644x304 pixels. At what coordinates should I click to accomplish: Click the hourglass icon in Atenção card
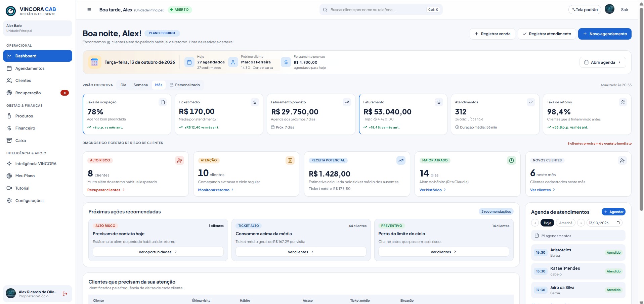(290, 160)
